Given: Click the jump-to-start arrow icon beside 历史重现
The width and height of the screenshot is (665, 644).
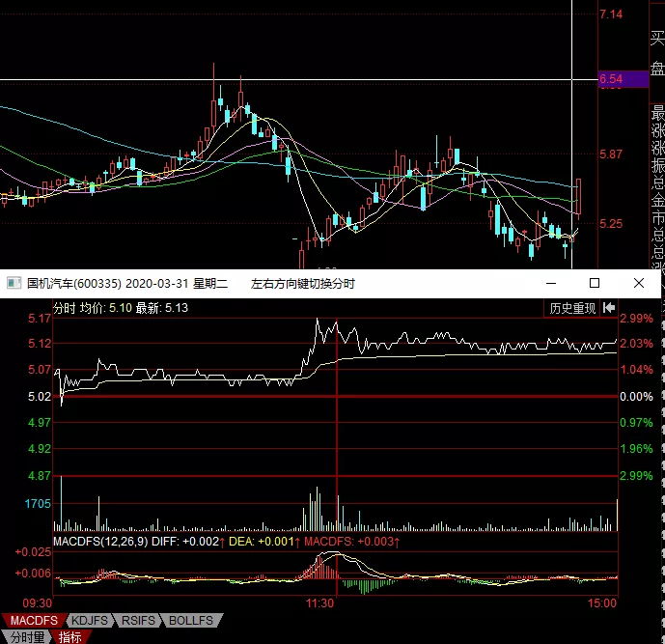Looking at the screenshot, I should tap(609, 308).
